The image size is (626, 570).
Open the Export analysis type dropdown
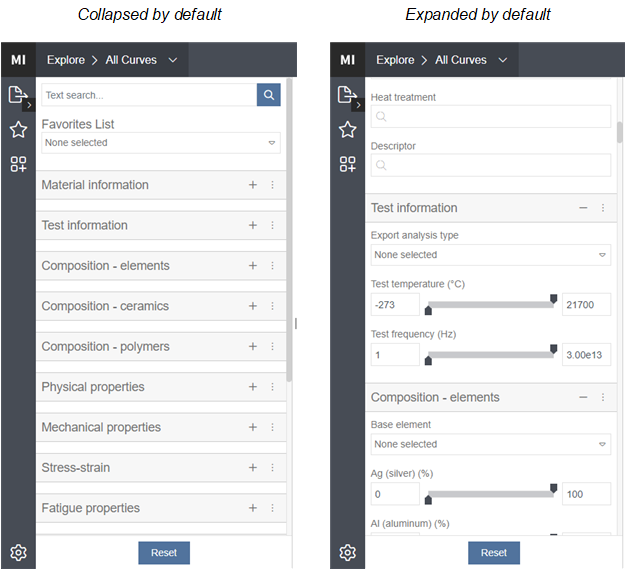click(490, 255)
